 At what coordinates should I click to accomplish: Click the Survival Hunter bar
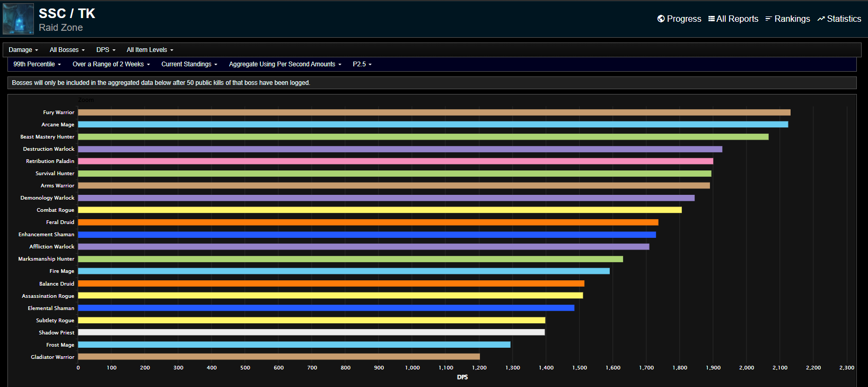click(x=394, y=174)
